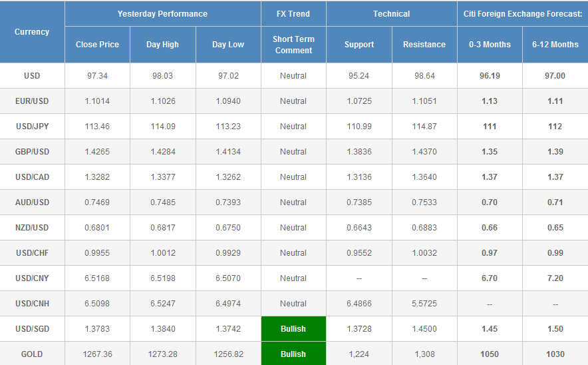Select the USD/CAD row label

(x=32, y=177)
